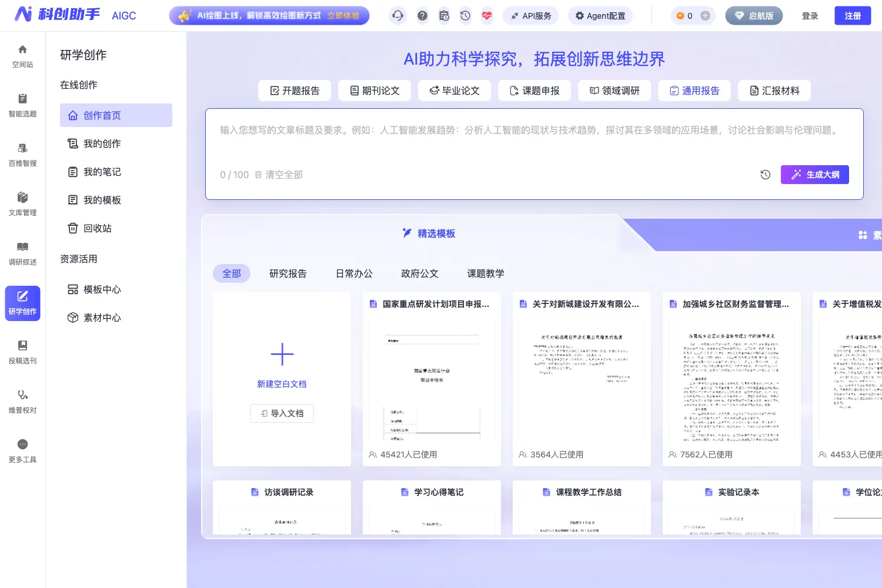This screenshot has width=882, height=588.
Task: Select the 汇报材料 type
Action: pos(774,91)
